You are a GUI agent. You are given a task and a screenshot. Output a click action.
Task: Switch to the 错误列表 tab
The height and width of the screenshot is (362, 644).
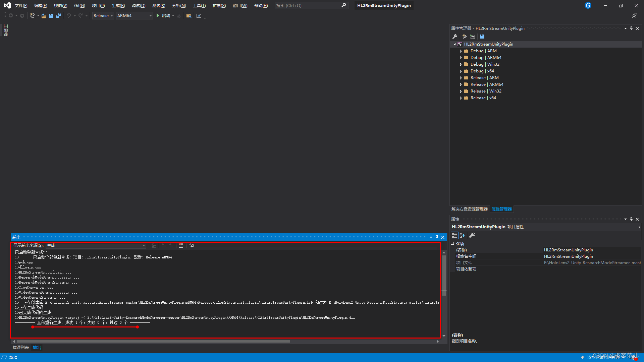pyautogui.click(x=21, y=348)
